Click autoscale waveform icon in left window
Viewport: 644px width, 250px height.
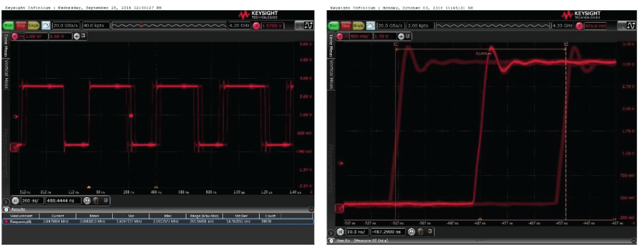pos(45,25)
